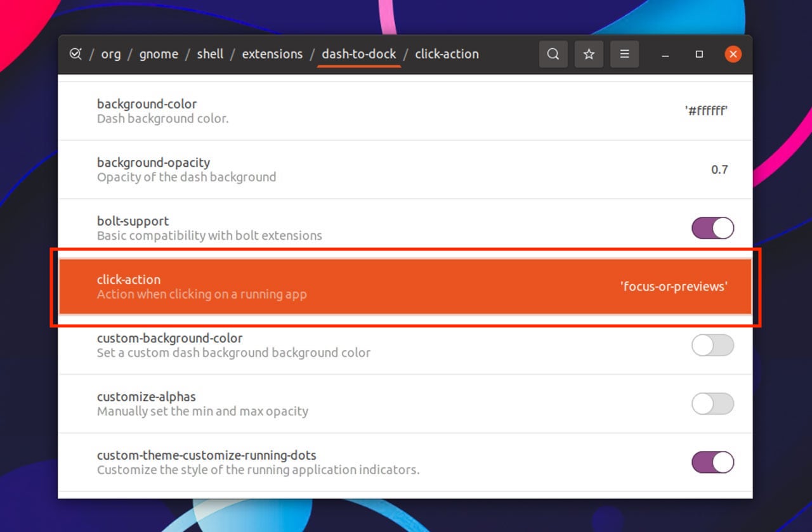Go to the 'gnome' path segment
The image size is (812, 532).
pyautogui.click(x=159, y=55)
